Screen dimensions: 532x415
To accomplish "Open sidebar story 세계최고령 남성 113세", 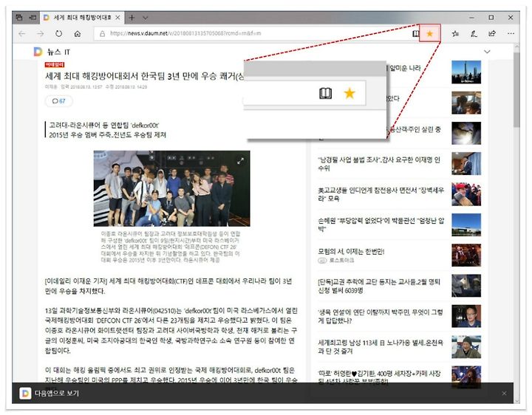I will click(x=381, y=346).
